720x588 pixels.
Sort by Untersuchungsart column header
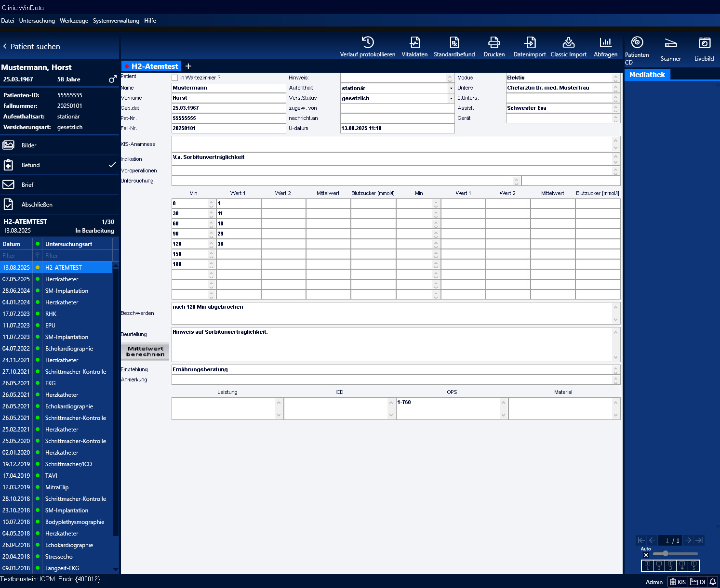pos(77,244)
